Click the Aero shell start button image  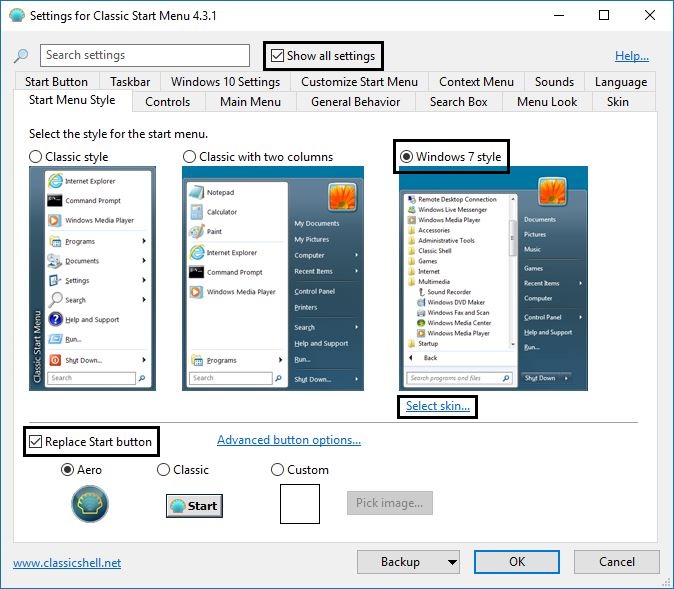[x=90, y=503]
